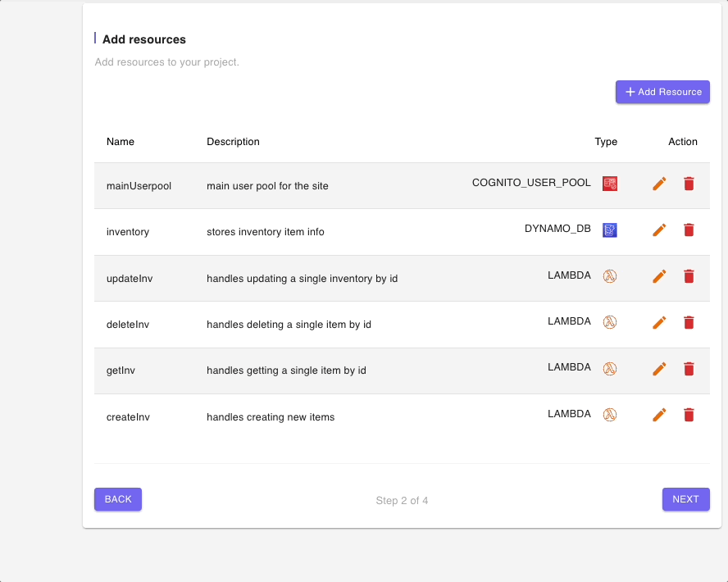Click 'handles updating a single inventory by id'
The height and width of the screenshot is (582, 728).
coord(303,279)
